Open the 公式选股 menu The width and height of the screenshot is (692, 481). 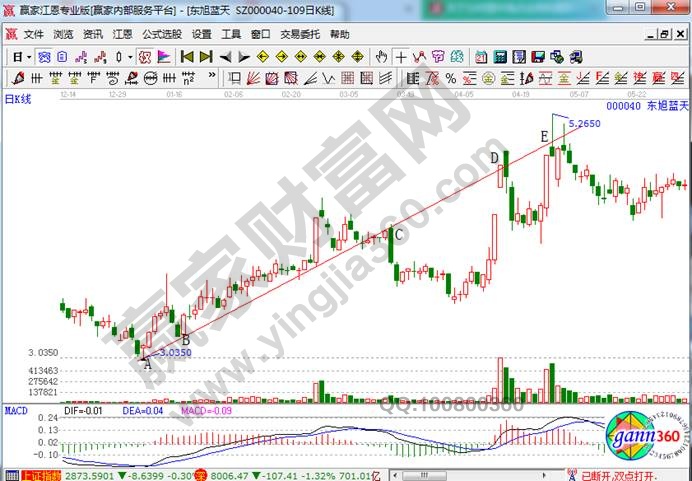pyautogui.click(x=159, y=33)
